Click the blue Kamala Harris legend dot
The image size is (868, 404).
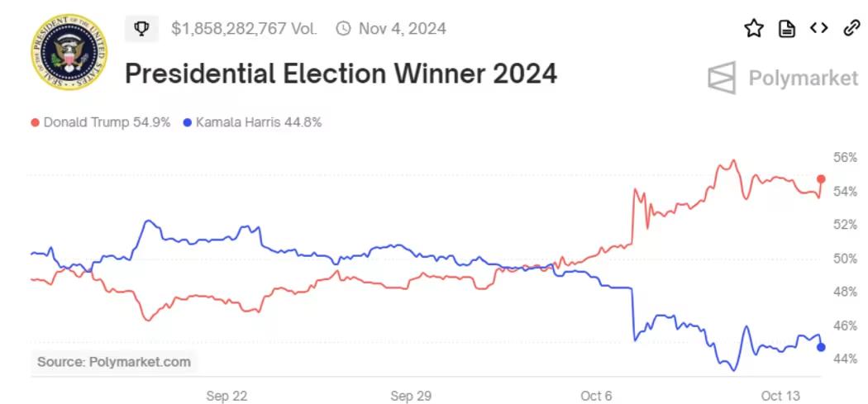coord(188,123)
